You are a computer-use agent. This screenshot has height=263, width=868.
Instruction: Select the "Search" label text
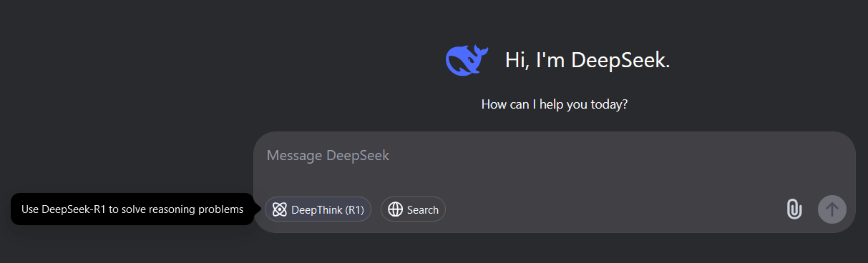pos(423,210)
